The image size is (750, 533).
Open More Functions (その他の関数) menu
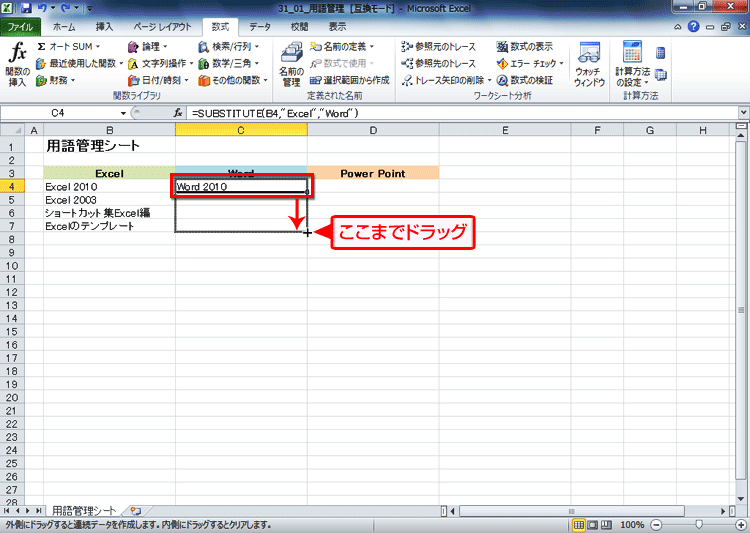pyautogui.click(x=233, y=80)
